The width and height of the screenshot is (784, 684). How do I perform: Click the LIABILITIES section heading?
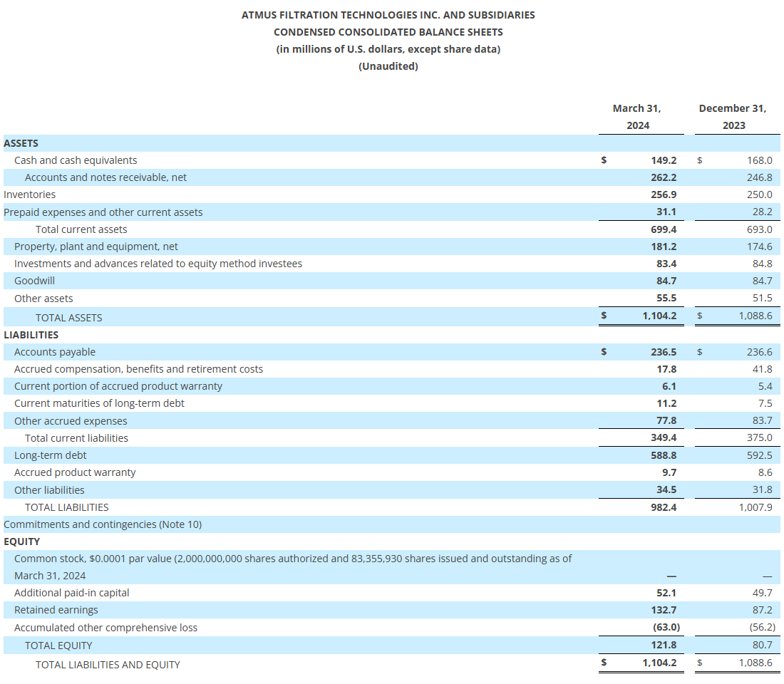tap(31, 335)
